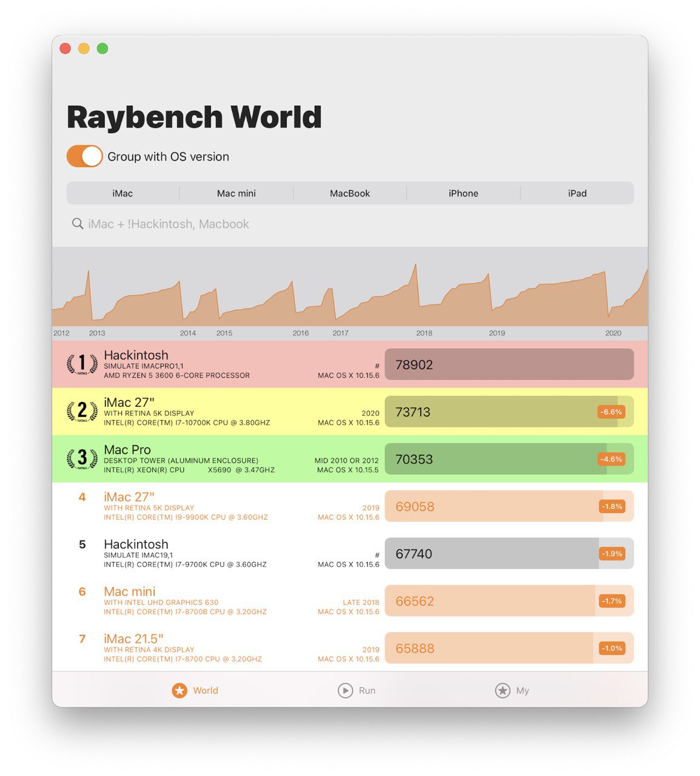The height and width of the screenshot is (776, 700).
Task: Click the SIMULATE IMACPRO1,1 subtitle
Action: [143, 366]
